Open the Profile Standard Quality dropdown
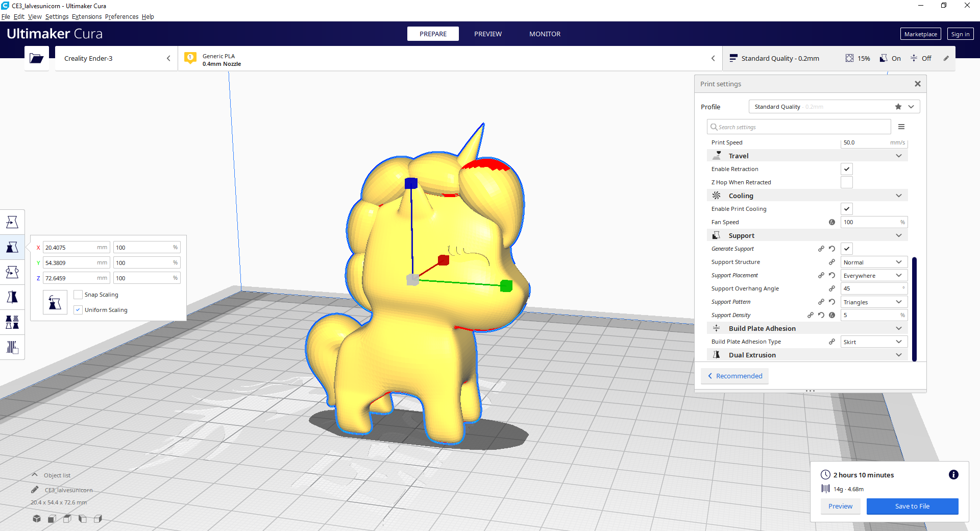Image resolution: width=980 pixels, height=531 pixels. pos(834,107)
